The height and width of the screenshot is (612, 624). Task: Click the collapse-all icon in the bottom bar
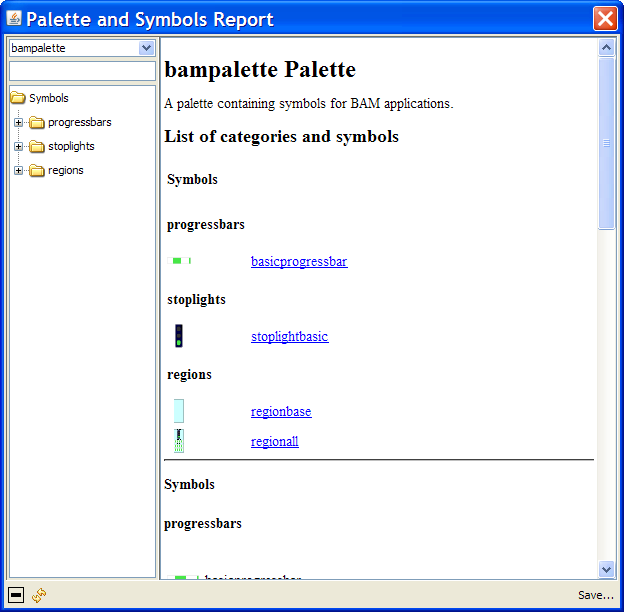pyautogui.click(x=16, y=595)
